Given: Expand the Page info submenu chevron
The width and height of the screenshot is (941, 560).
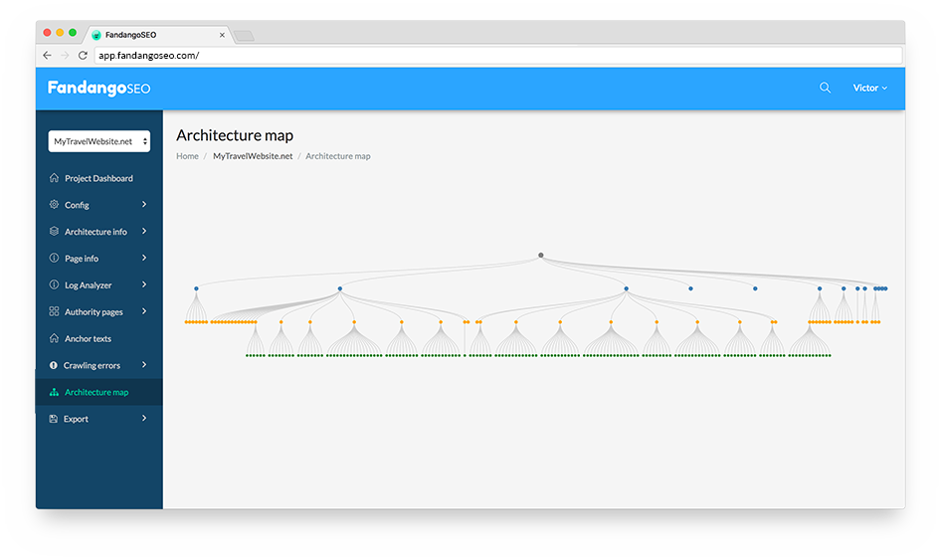Looking at the screenshot, I should coord(144,258).
